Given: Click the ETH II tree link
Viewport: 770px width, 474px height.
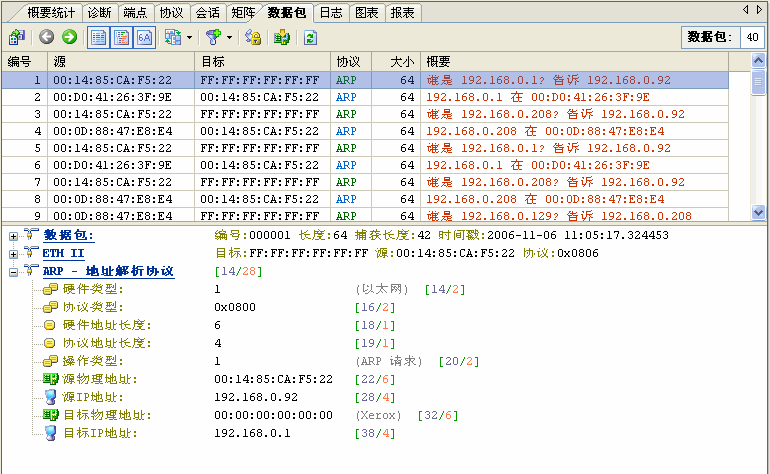Looking at the screenshot, I should click(x=63, y=253).
